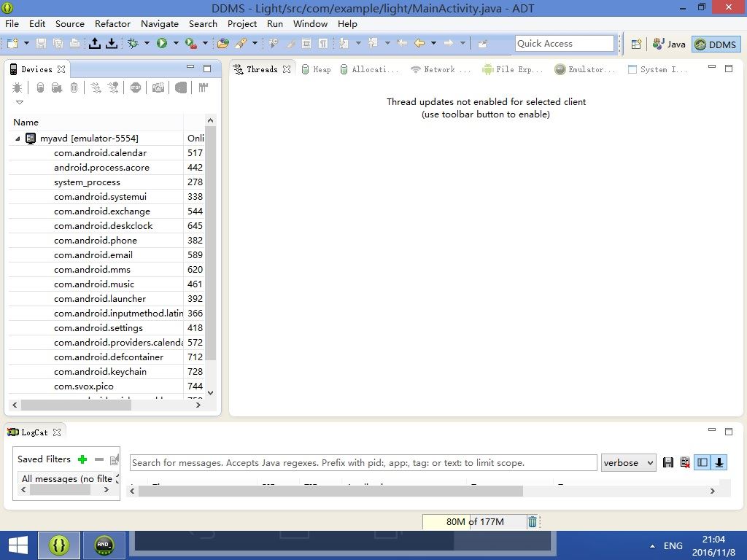Click the Open Type folder icon
The image size is (747, 560).
pos(222,44)
